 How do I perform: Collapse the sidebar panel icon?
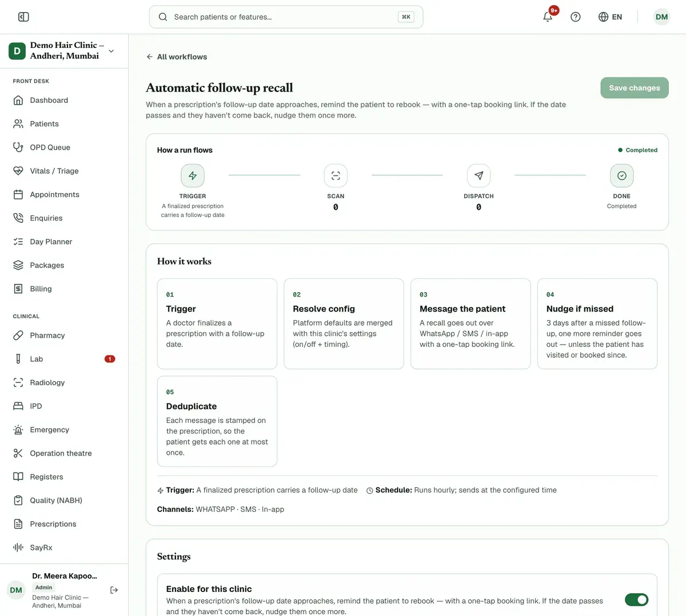[23, 17]
